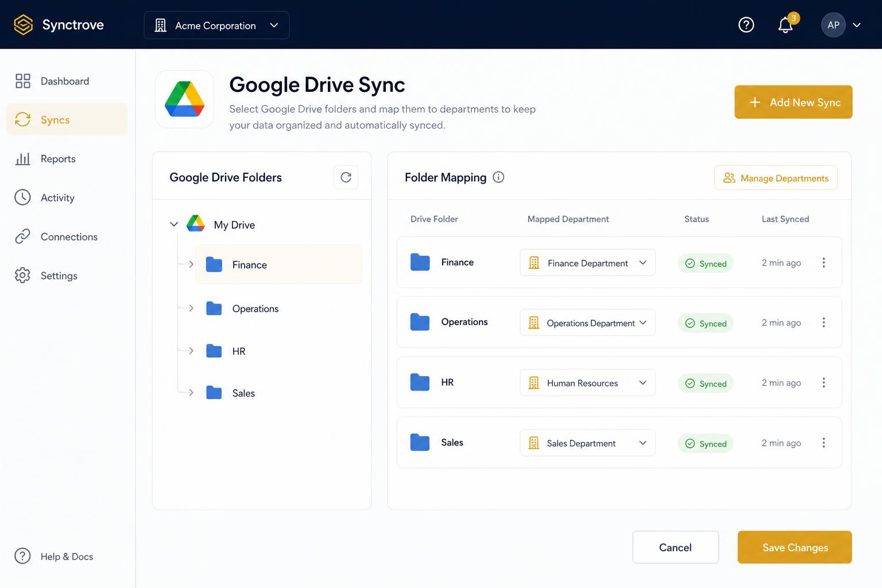Select the Operations folder tree row
The image size is (882, 588).
[x=278, y=308]
